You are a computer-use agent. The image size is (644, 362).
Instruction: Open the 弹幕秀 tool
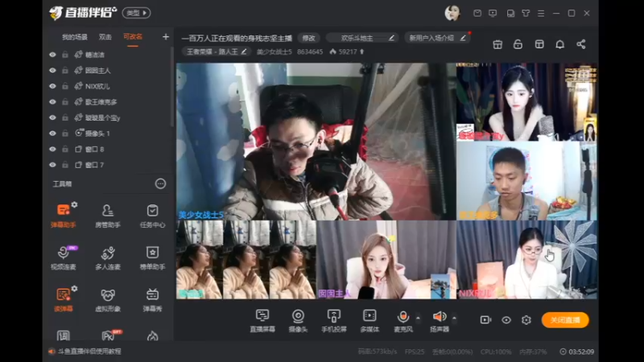(x=152, y=299)
